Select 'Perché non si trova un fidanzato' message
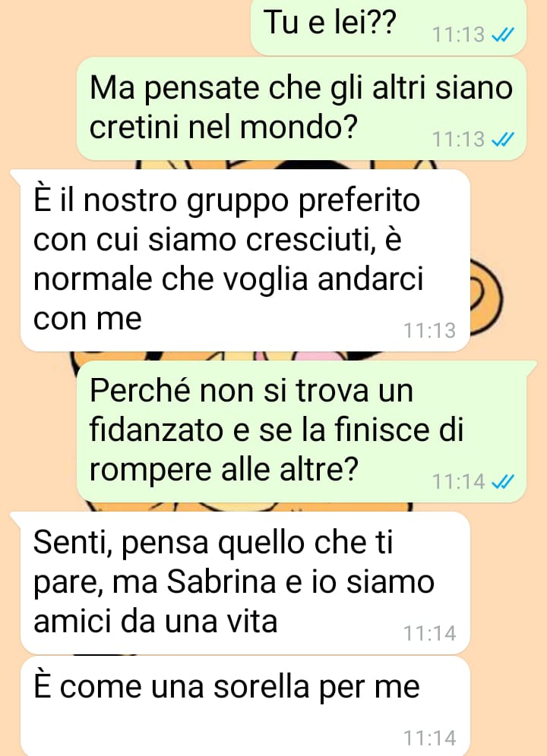Image resolution: width=547 pixels, height=756 pixels. (x=302, y=432)
